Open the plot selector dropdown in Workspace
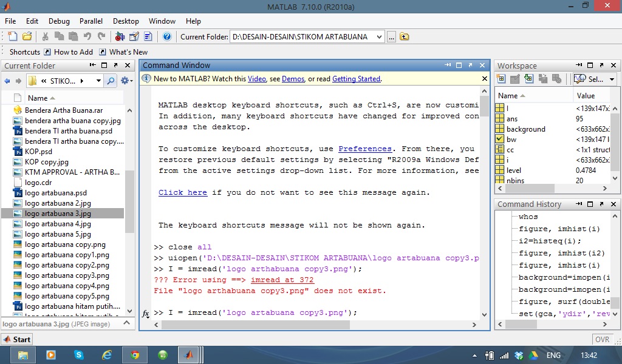622x364 pixels. point(612,78)
